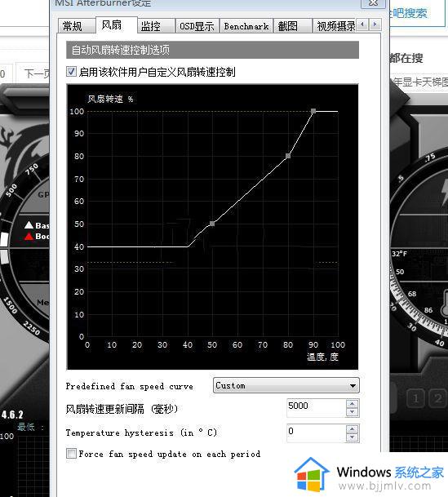448x497 pixels.
Task: Click the tab strip right scroll arrow
Action: [x=375, y=24]
